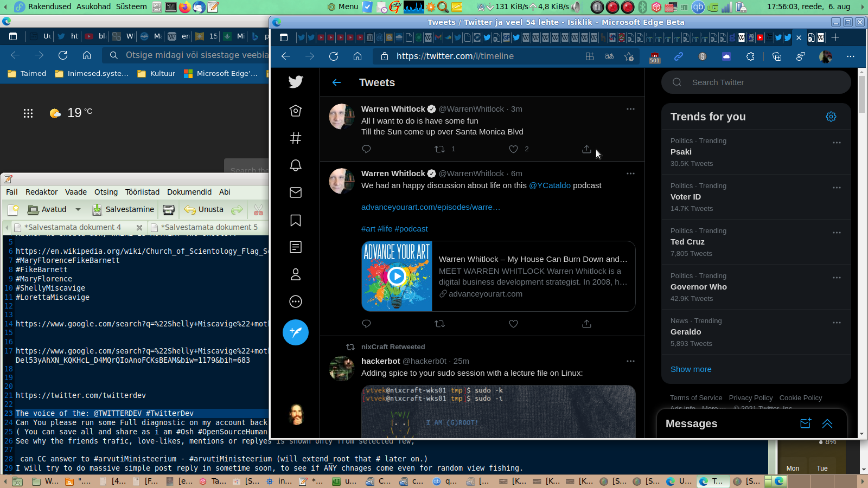
Task: Start a new message in the Messages drawer
Action: tap(806, 423)
